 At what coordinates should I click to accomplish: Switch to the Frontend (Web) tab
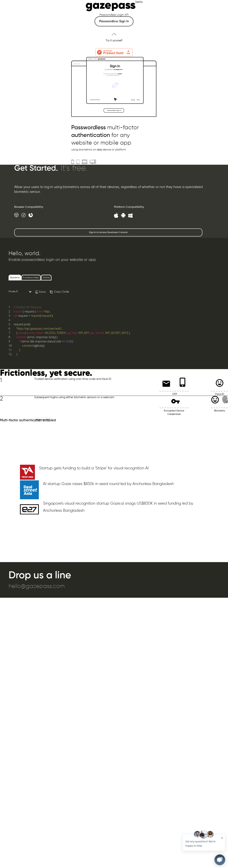(31, 278)
